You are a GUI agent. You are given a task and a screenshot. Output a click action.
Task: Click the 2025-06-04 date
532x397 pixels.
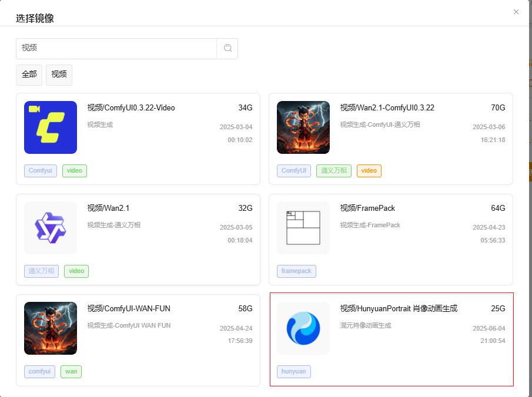489,328
